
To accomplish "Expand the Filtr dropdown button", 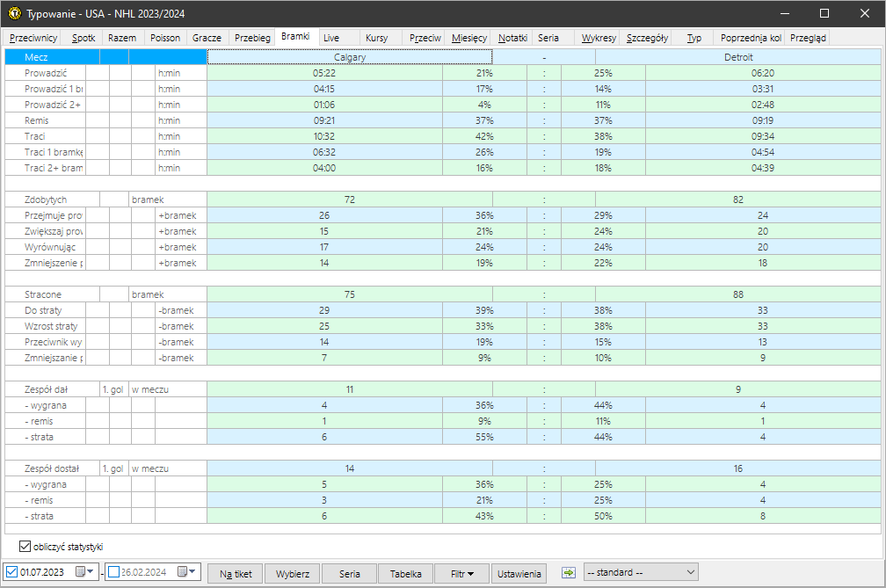I will pyautogui.click(x=461, y=574).
